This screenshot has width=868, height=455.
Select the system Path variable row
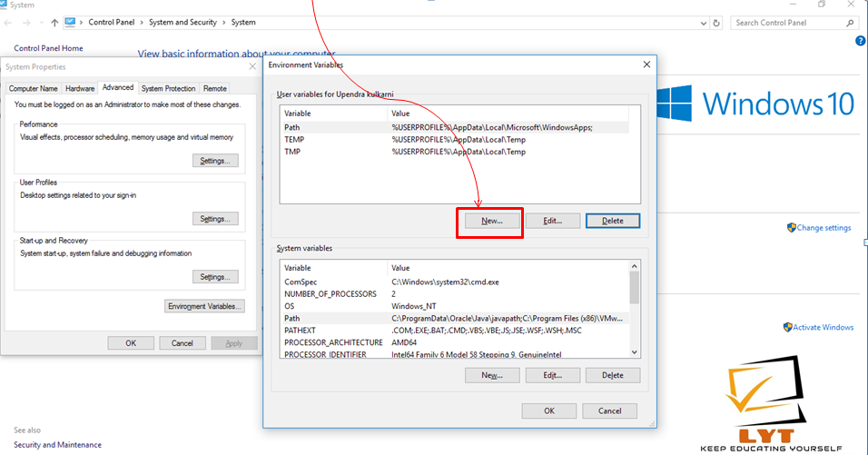coord(455,318)
